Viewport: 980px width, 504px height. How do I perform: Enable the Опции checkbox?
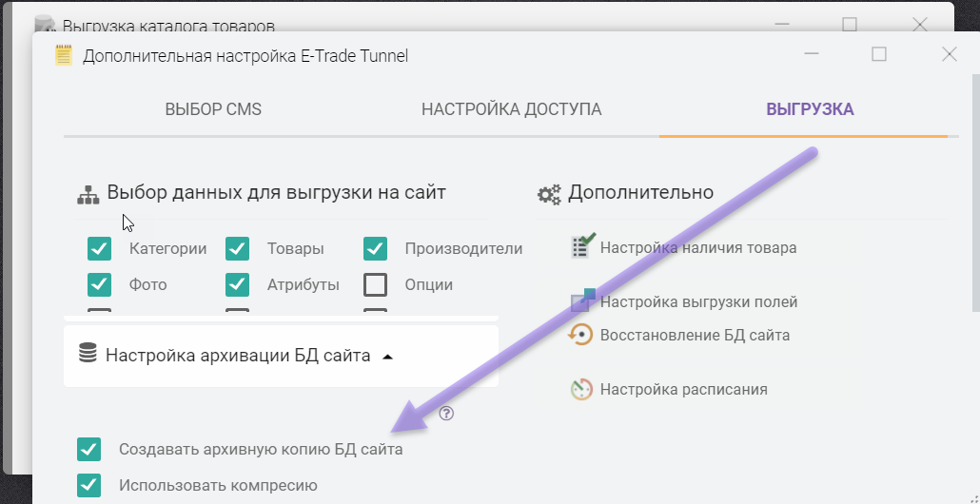[x=376, y=284]
